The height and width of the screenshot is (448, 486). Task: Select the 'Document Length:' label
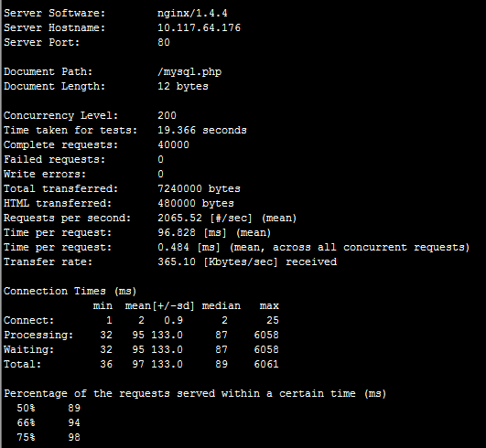55,86
